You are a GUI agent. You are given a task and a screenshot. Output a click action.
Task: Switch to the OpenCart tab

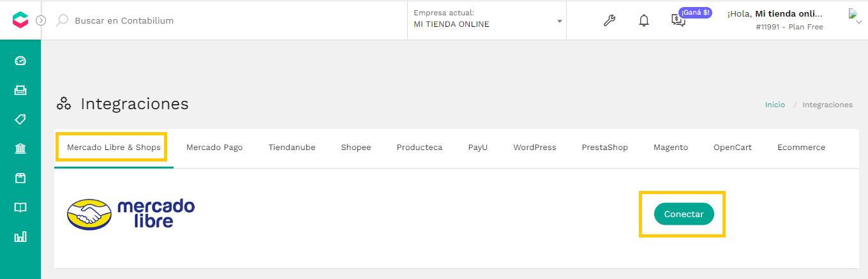tap(733, 147)
